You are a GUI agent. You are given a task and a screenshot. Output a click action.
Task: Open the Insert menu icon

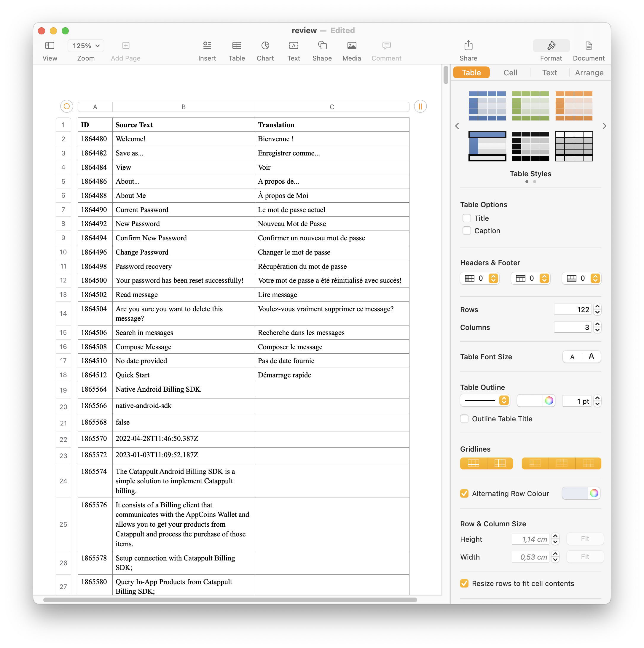click(207, 46)
